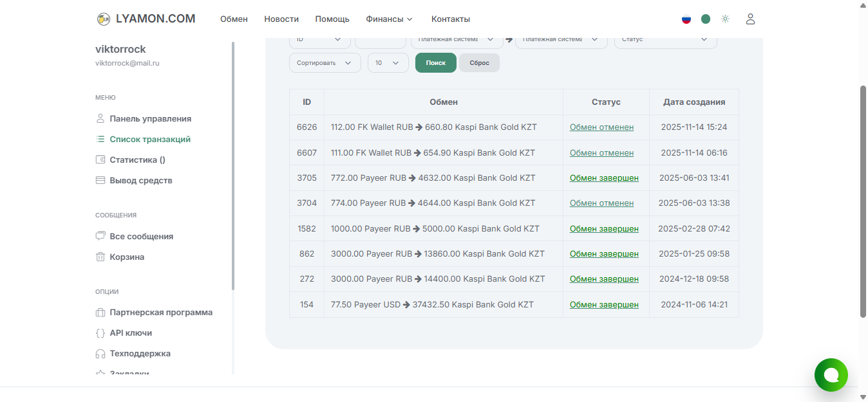868x402 pixels.
Task: Open Панель управления from the sidebar icon
Action: [100, 118]
